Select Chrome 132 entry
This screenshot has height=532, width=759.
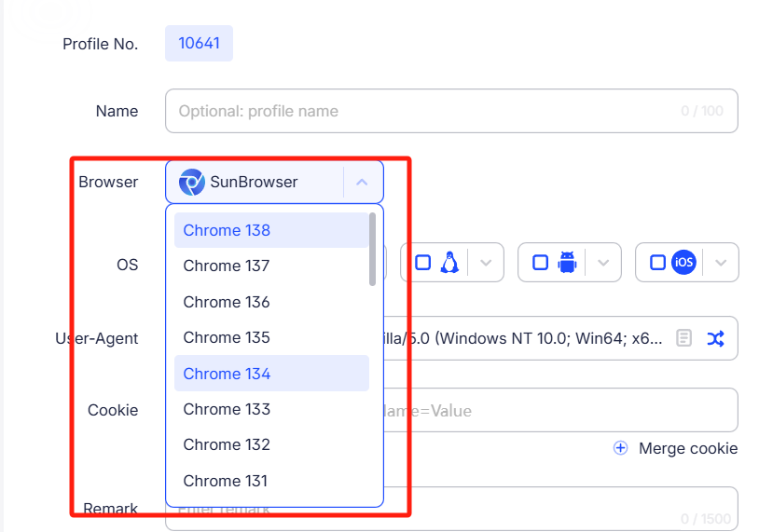tap(271, 444)
